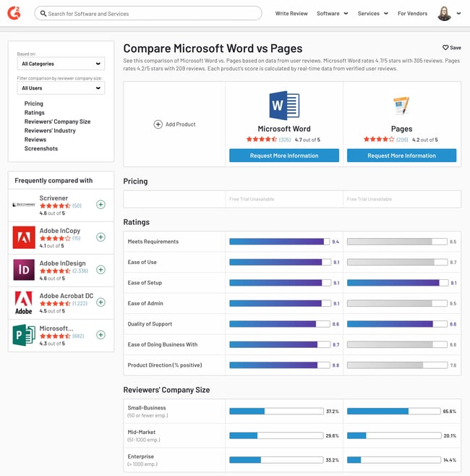470x476 pixels.
Task: Click the search magnifier icon
Action: [x=43, y=13]
